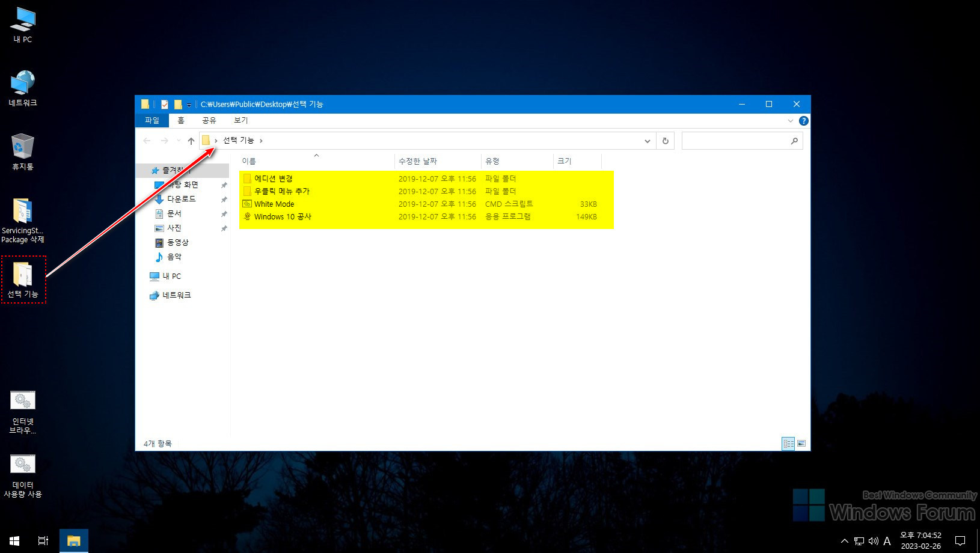Open 다운로드 in the navigation pane
This screenshot has width=980, height=553.
[181, 199]
